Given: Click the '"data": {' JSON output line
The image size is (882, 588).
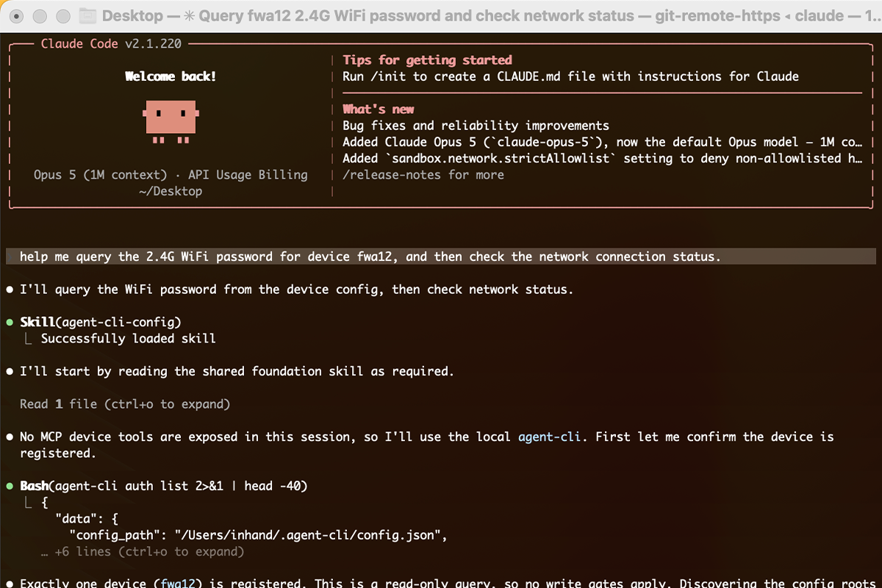Looking at the screenshot, I should tap(87, 520).
